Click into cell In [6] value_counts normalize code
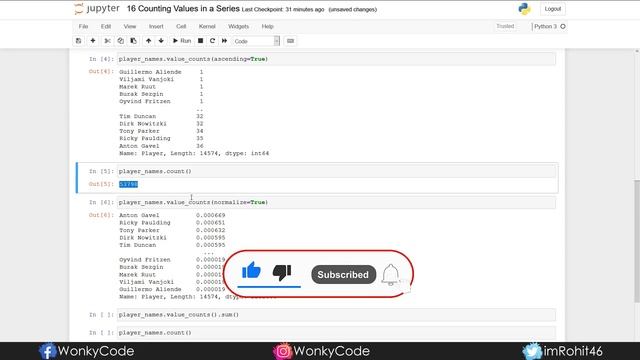 pyautogui.click(x=336, y=202)
